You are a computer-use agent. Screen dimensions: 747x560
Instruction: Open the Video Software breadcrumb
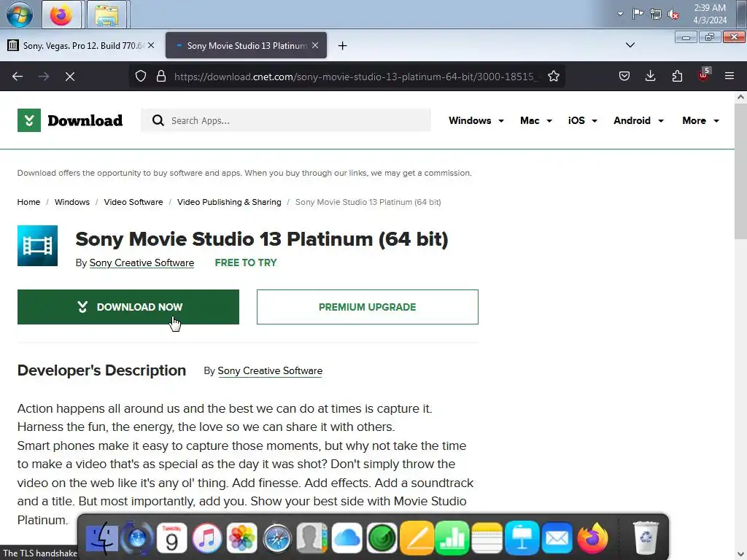coord(133,202)
